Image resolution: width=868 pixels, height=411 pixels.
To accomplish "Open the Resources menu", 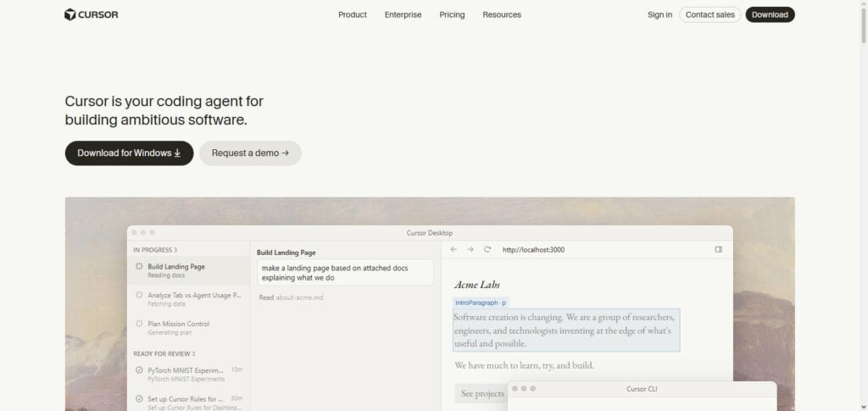I will point(502,15).
